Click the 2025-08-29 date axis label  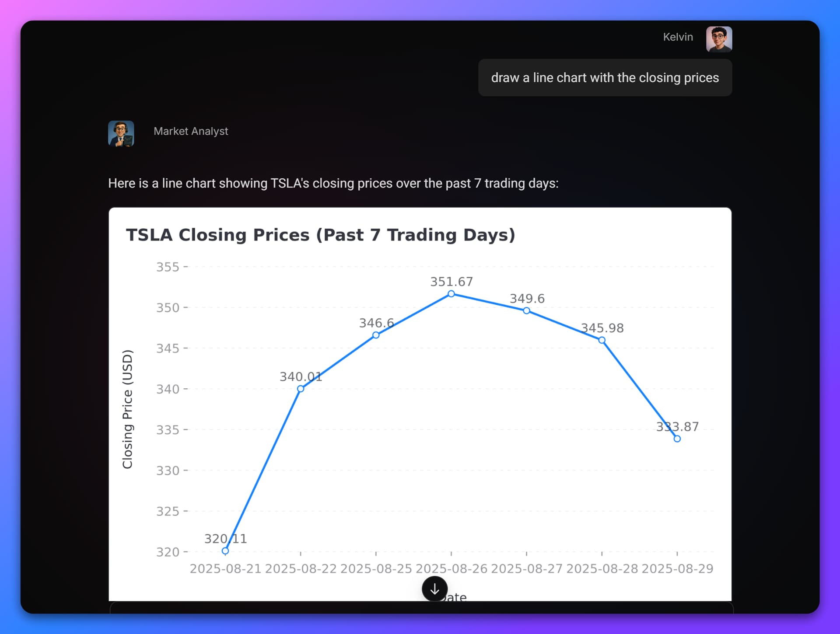(677, 568)
